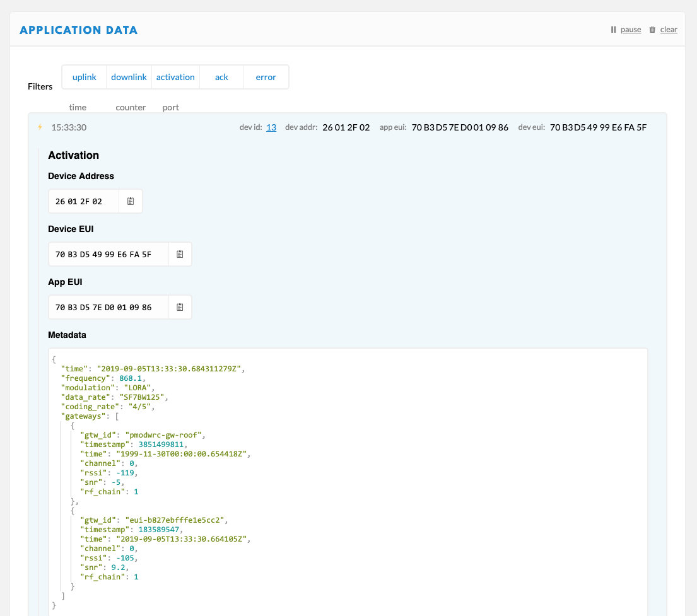Click the Metadata section label
697x616 pixels.
click(x=67, y=335)
